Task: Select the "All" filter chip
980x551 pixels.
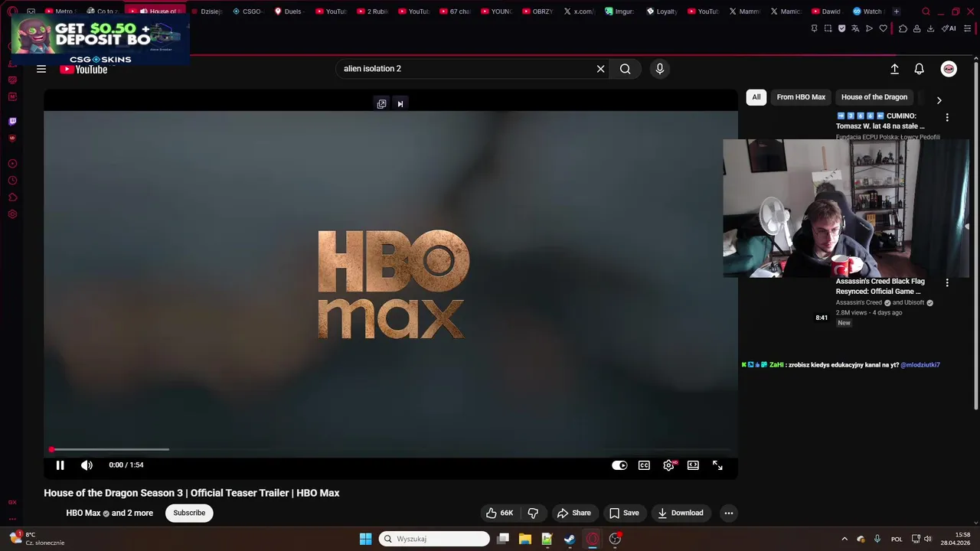Action: pos(756,97)
